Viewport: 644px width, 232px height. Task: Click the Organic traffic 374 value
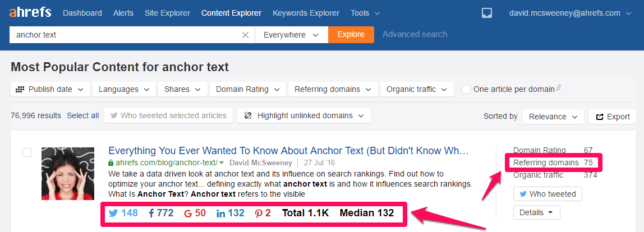coord(590,175)
